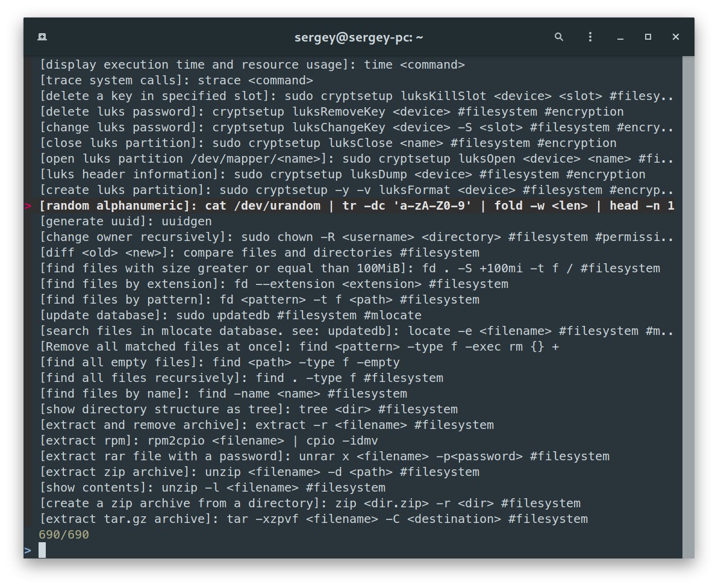Click the highlighted 'random alphanumeric' entry
718x588 pixels.
(357, 205)
